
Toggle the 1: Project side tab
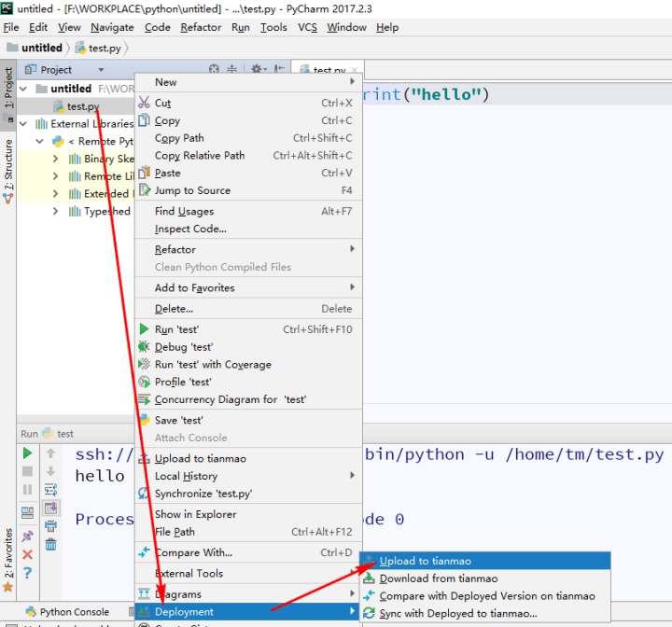(x=7, y=93)
